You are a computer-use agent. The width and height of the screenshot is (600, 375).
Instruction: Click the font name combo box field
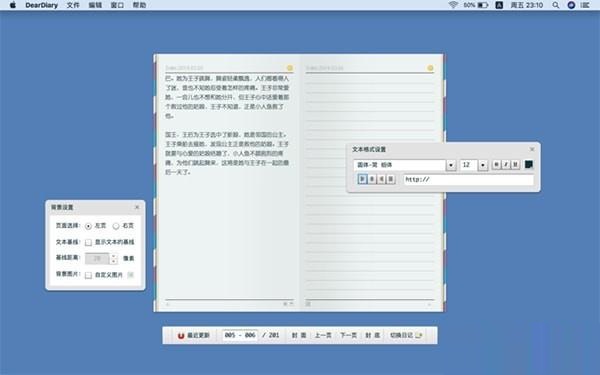click(399, 165)
